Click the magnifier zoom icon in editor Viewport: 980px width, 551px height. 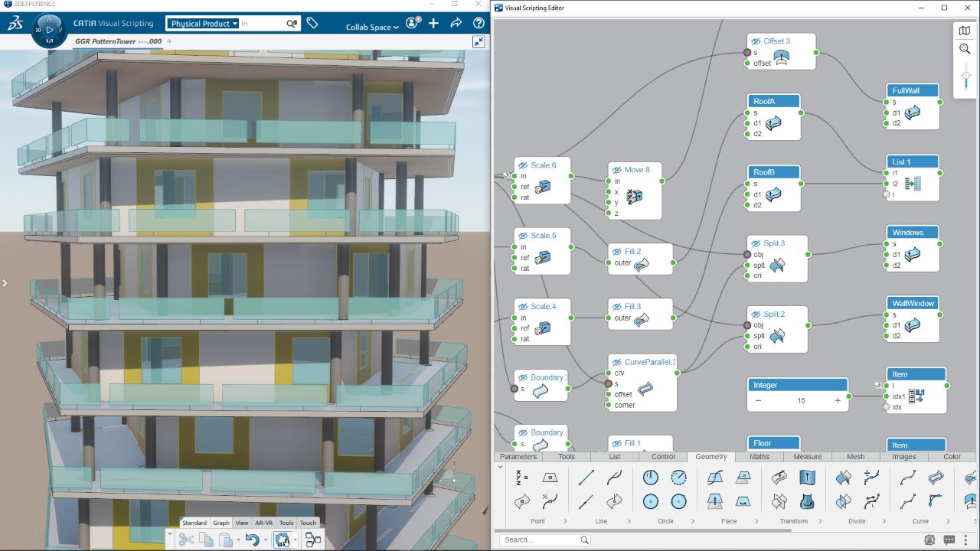click(x=965, y=49)
